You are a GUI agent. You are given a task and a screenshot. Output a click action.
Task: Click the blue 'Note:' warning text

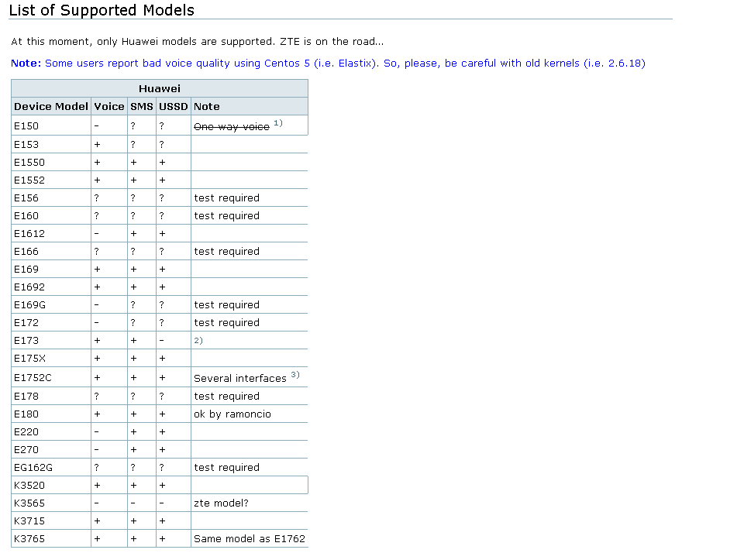328,63
